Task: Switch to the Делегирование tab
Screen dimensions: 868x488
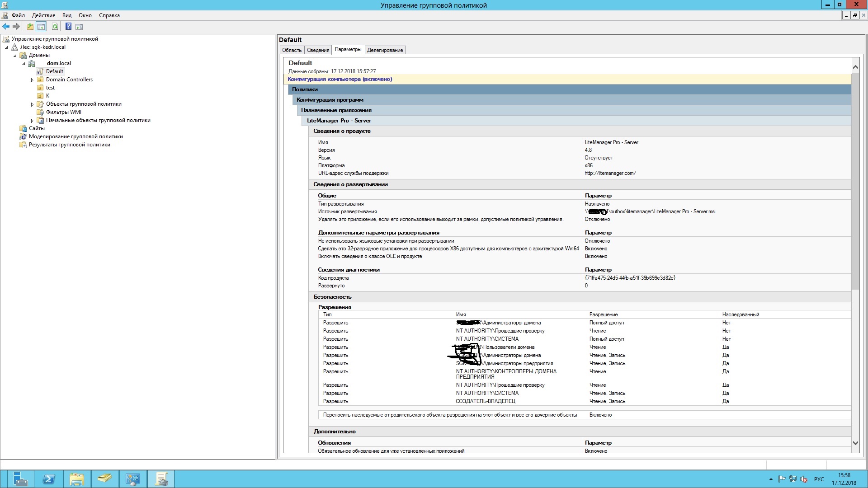Action: pos(385,50)
